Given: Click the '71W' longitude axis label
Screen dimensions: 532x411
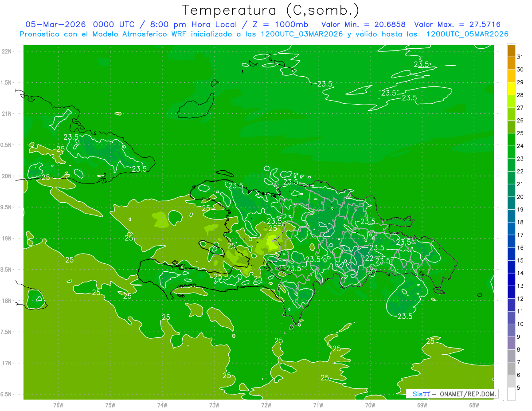Looking at the screenshot, I should pyautogui.click(x=318, y=405).
